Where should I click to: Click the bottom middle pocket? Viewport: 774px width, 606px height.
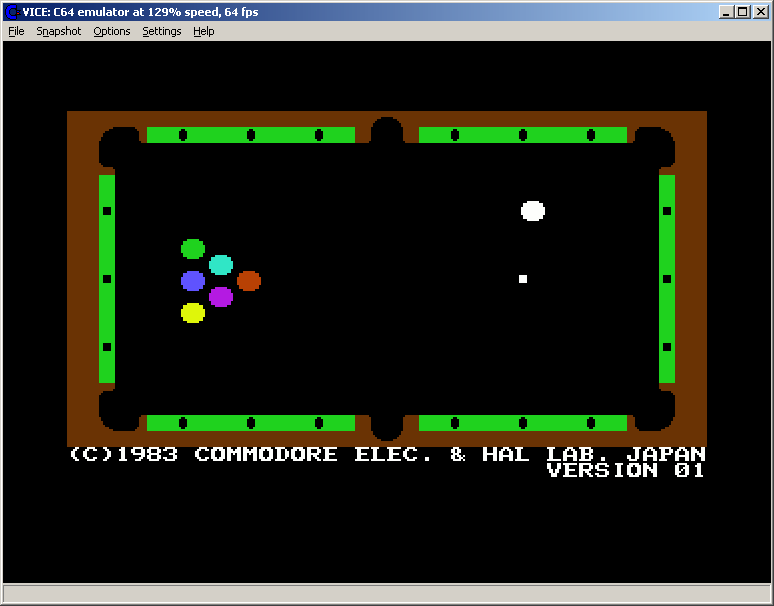coord(387,427)
